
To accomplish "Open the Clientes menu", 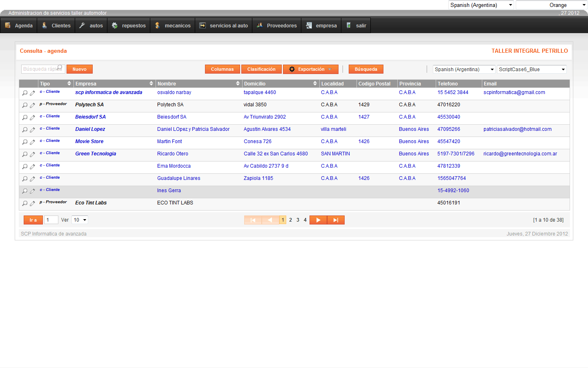I will [56, 25].
